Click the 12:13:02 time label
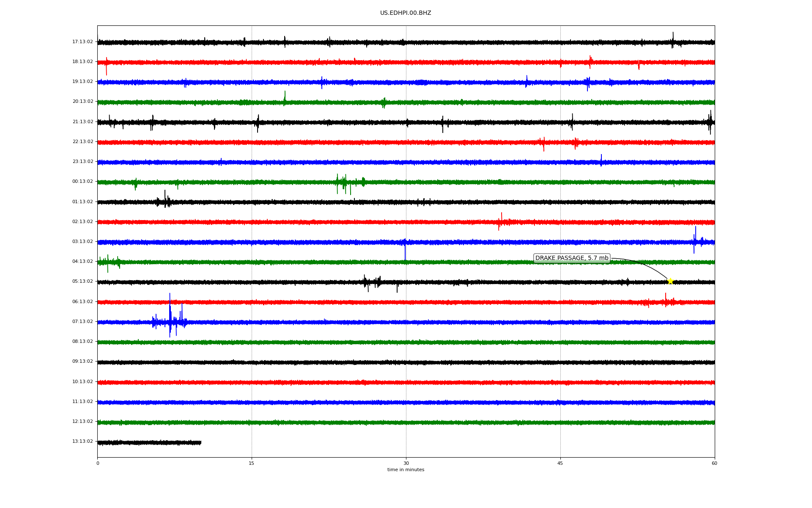The width and height of the screenshot is (812, 508). click(82, 422)
